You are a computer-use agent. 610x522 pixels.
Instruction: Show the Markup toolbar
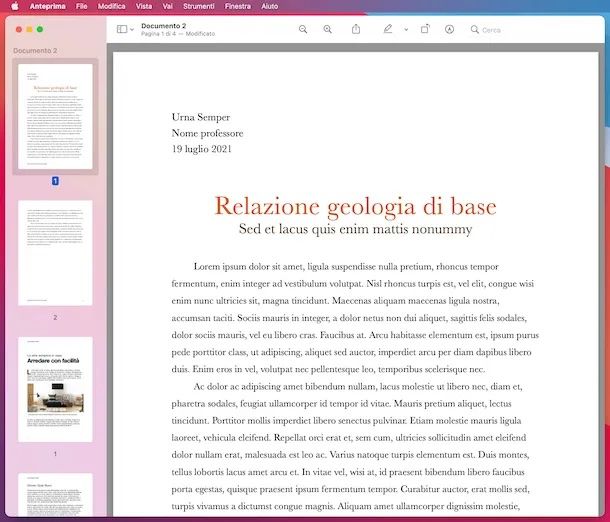449,29
